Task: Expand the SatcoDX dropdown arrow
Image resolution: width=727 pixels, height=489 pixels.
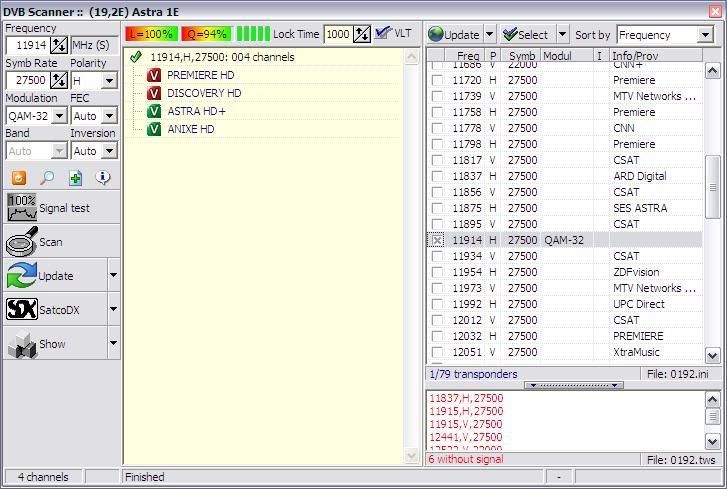Action: (114, 309)
